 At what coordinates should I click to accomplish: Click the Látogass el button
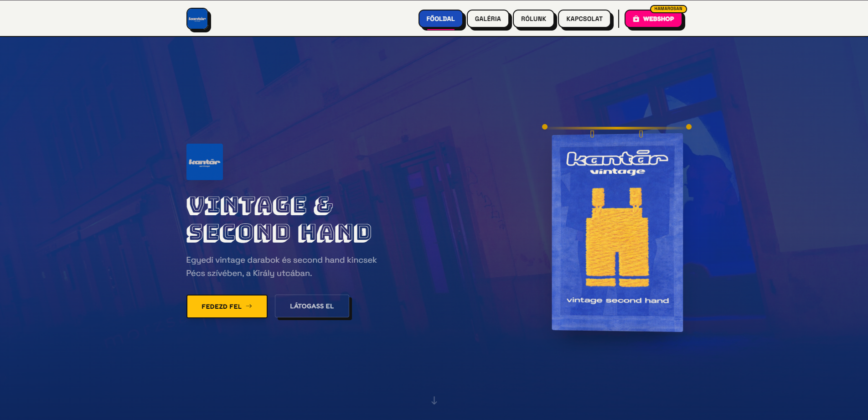pos(312,306)
